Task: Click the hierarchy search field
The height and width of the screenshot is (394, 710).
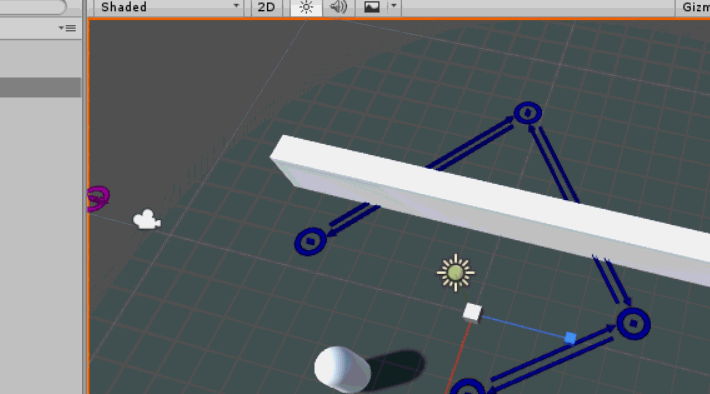Action: point(32,6)
